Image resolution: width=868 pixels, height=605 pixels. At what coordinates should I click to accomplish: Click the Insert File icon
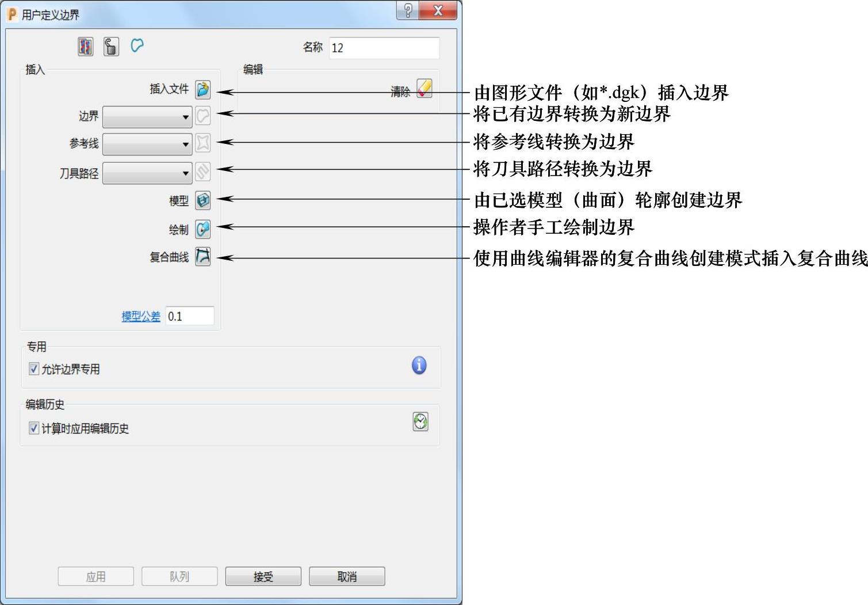pyautogui.click(x=203, y=89)
